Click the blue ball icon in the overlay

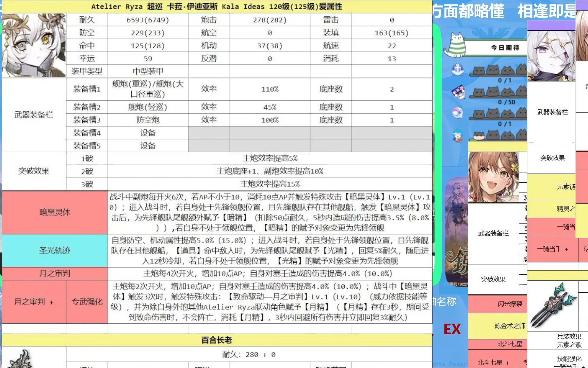(457, 113)
